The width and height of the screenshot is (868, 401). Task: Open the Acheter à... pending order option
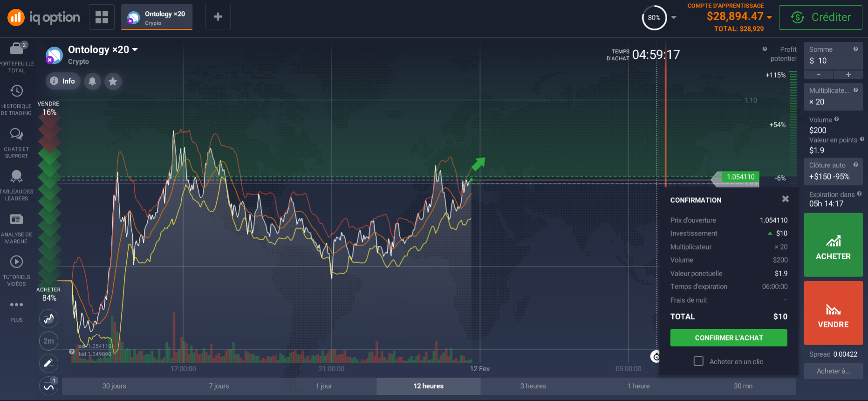tap(833, 371)
